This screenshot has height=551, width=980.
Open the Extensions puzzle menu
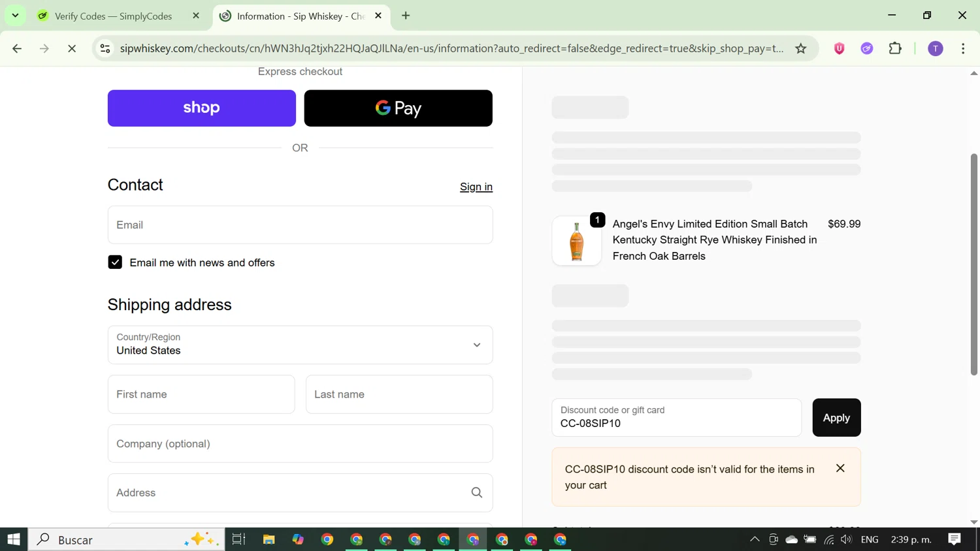click(x=895, y=48)
